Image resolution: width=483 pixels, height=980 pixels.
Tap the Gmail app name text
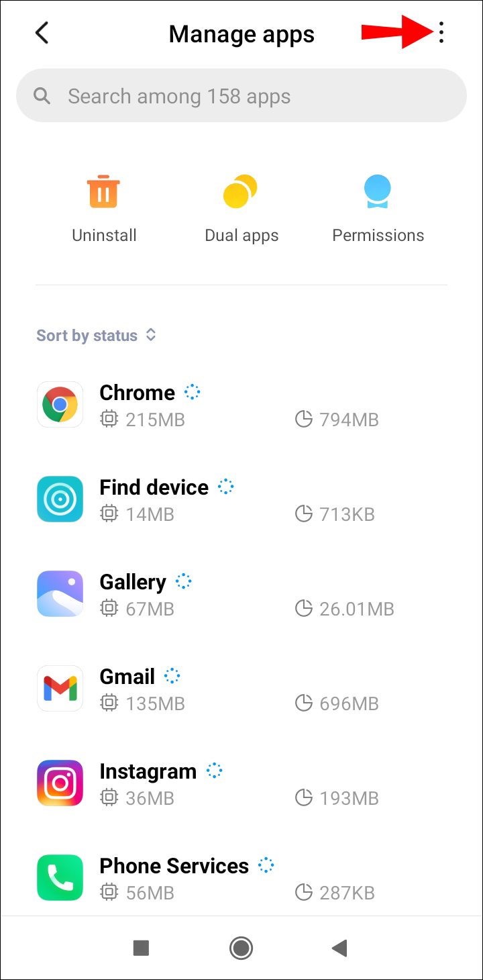(x=127, y=677)
